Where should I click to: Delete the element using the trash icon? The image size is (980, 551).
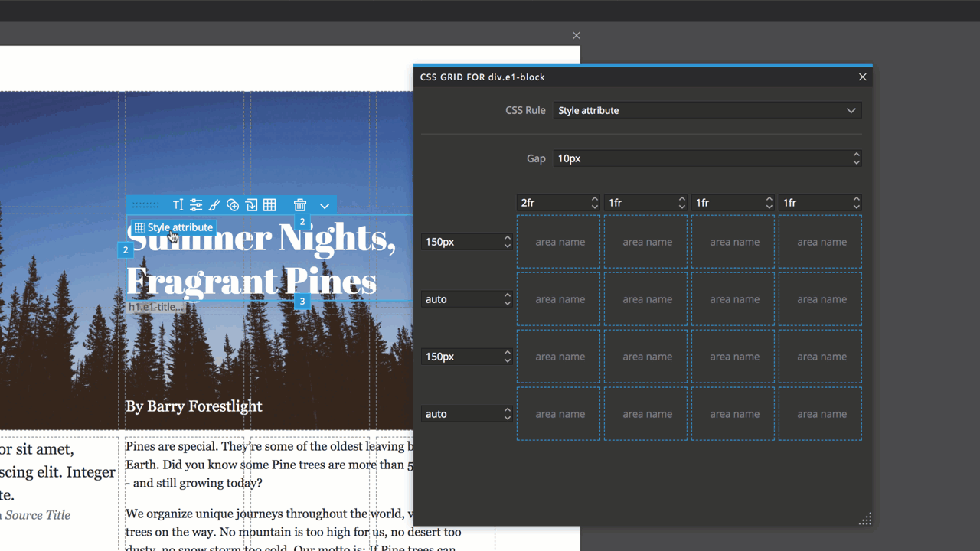tap(299, 204)
